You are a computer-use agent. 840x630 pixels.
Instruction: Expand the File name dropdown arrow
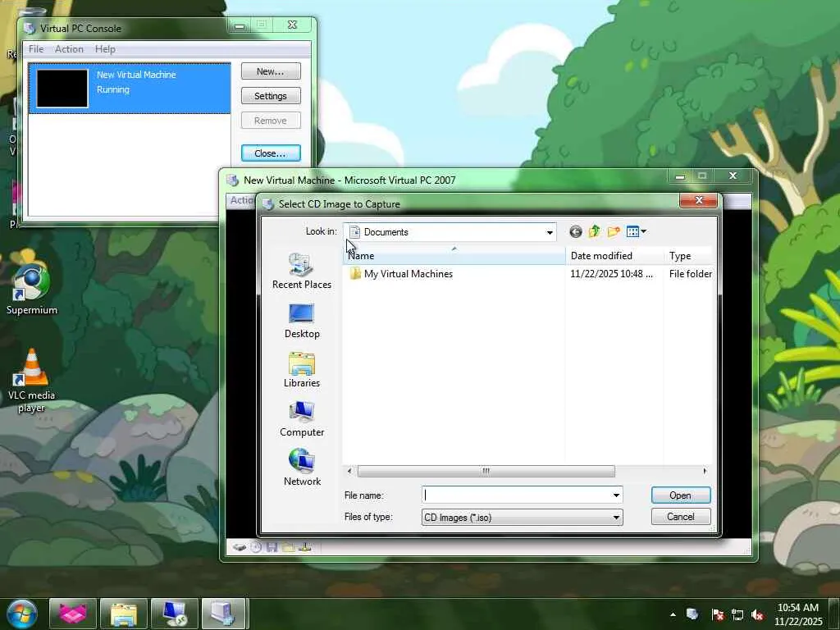616,495
